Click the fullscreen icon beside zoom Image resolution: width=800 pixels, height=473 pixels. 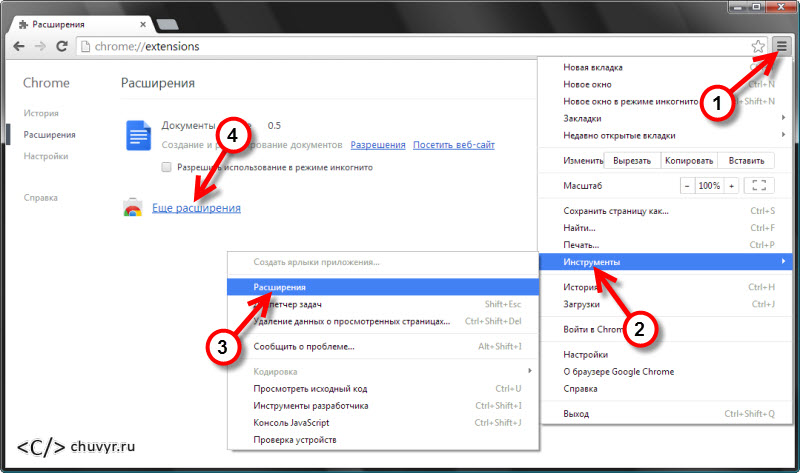coord(759,186)
